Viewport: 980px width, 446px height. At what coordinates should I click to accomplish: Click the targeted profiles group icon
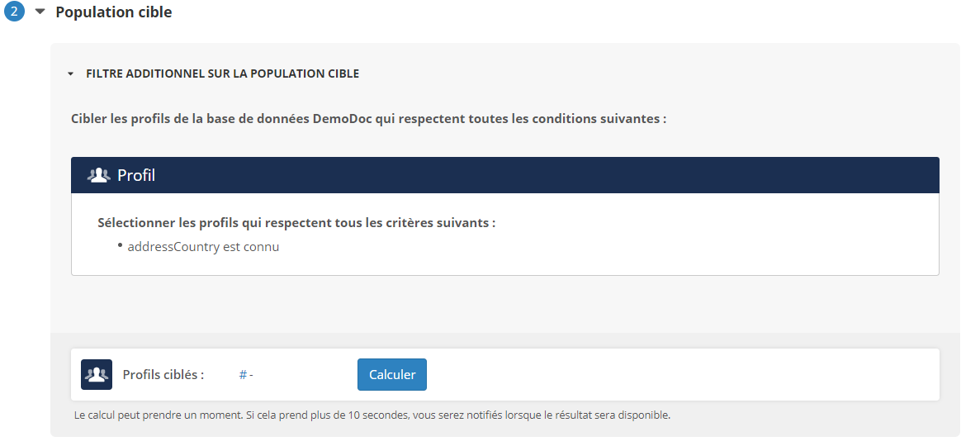97,374
